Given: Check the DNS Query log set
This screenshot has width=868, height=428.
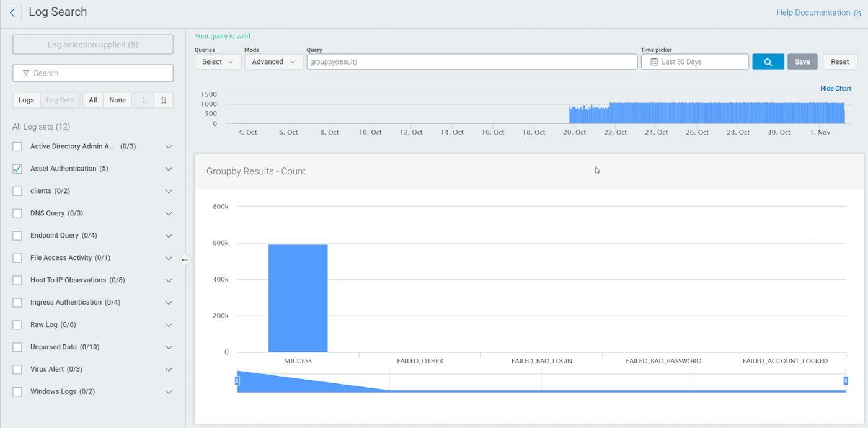Looking at the screenshot, I should (x=17, y=213).
